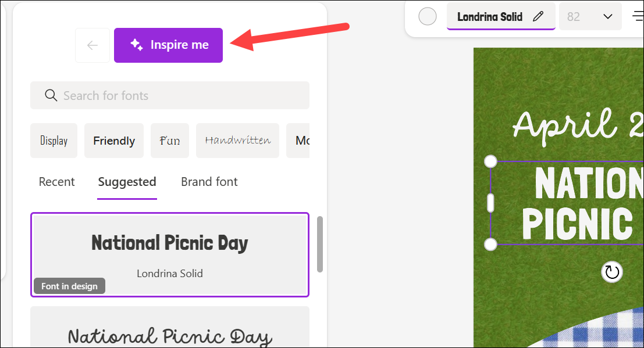Select the Londrina Solid font card
The height and width of the screenshot is (348, 644).
(170, 254)
